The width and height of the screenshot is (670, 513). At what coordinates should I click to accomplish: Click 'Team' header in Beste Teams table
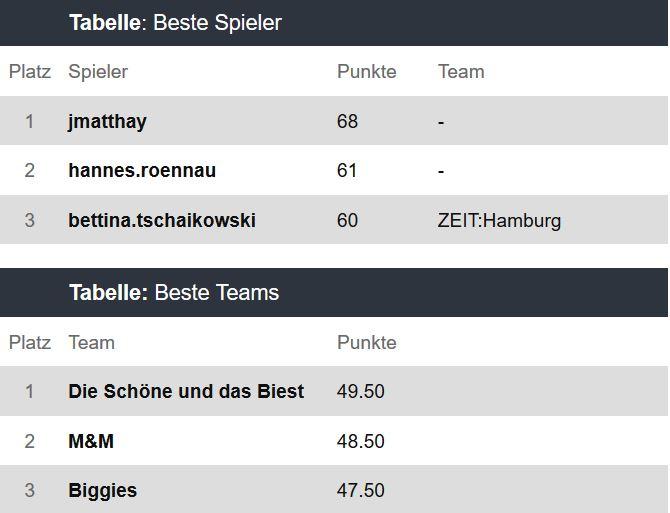click(x=91, y=342)
